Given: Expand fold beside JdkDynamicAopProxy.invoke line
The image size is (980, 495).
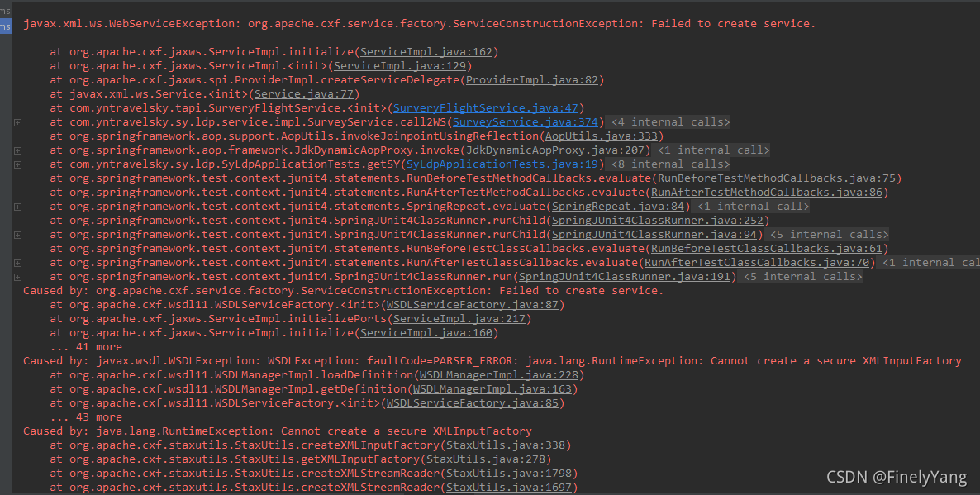Looking at the screenshot, I should click(17, 150).
